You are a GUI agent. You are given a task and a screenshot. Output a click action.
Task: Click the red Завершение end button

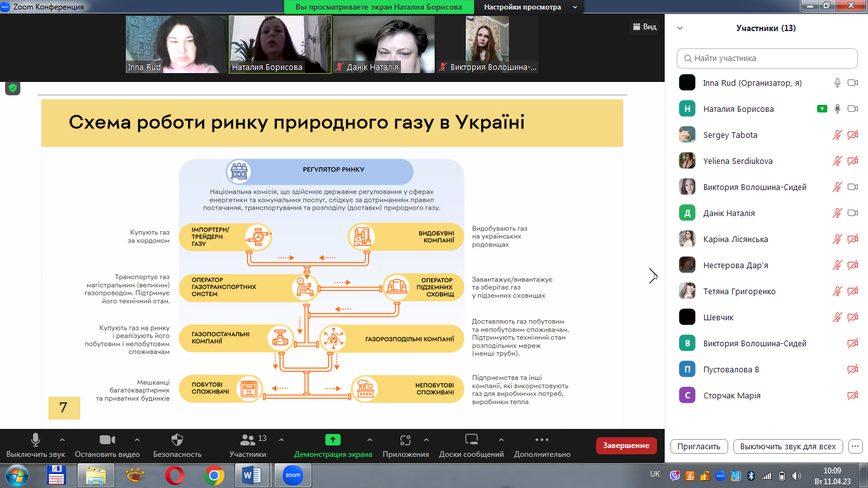click(626, 445)
